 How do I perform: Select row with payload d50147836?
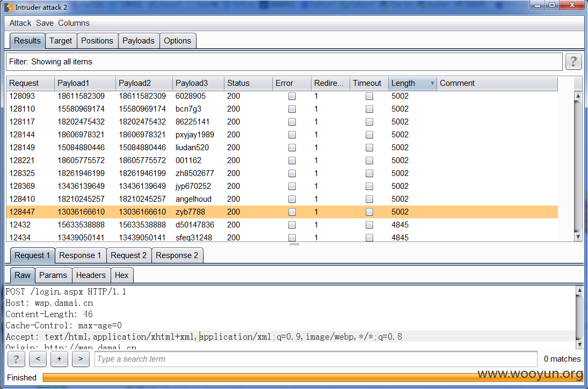(x=282, y=225)
